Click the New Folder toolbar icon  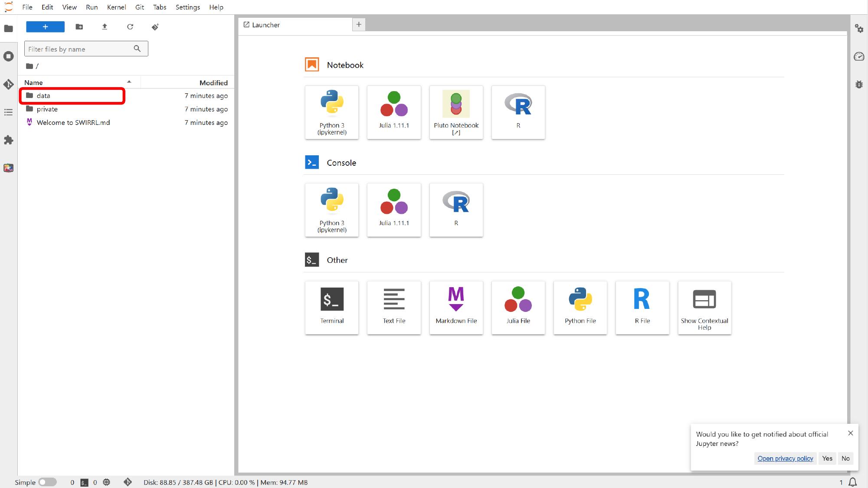tap(79, 27)
